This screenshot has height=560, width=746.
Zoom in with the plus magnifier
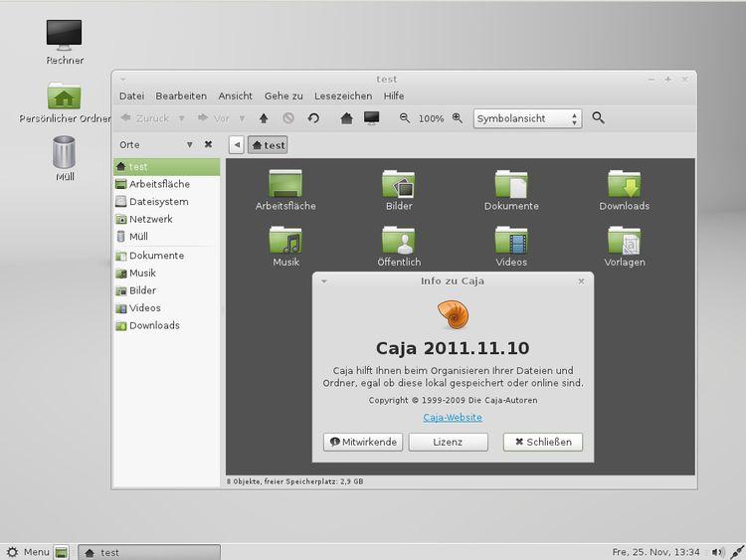(458, 118)
